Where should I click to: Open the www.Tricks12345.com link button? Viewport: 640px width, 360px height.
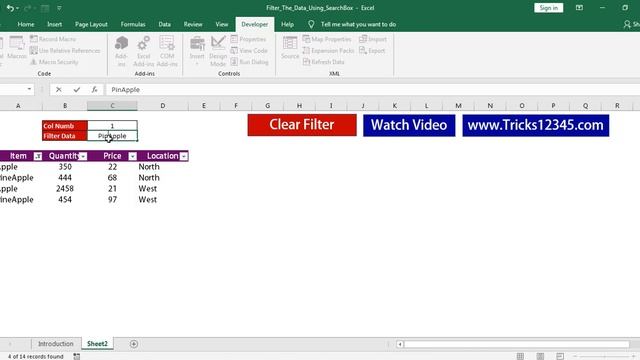[x=536, y=125]
